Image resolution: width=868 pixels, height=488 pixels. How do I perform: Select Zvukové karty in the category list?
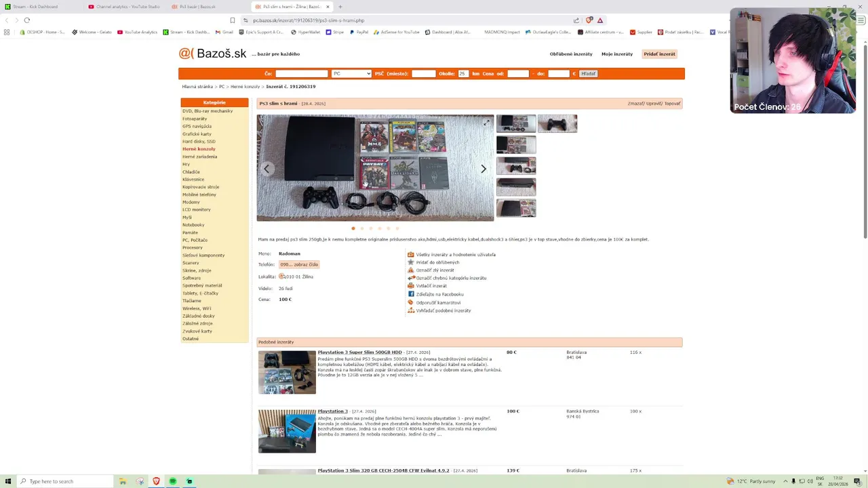pyautogui.click(x=197, y=331)
